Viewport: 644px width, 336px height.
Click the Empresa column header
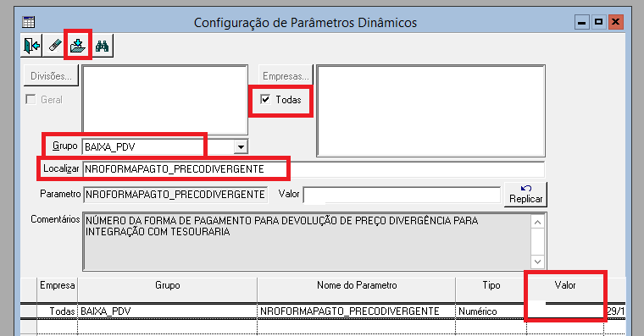pyautogui.click(x=57, y=285)
